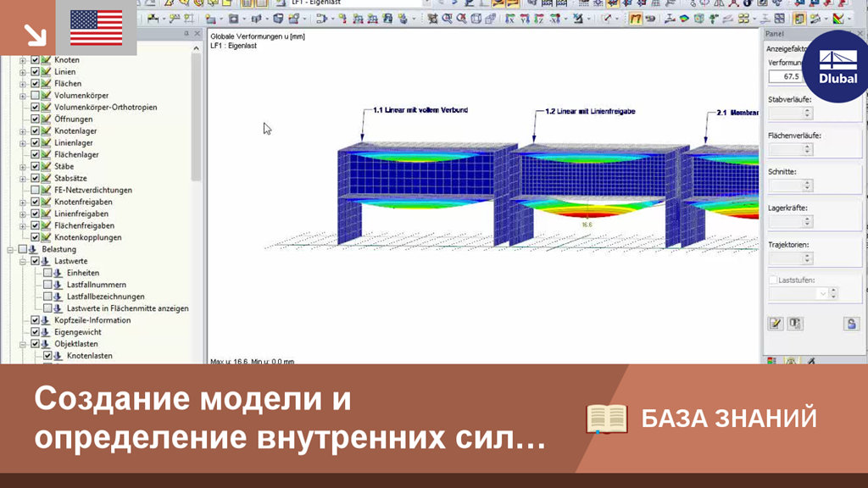Collapse the Objektlasten tree node

(x=23, y=344)
